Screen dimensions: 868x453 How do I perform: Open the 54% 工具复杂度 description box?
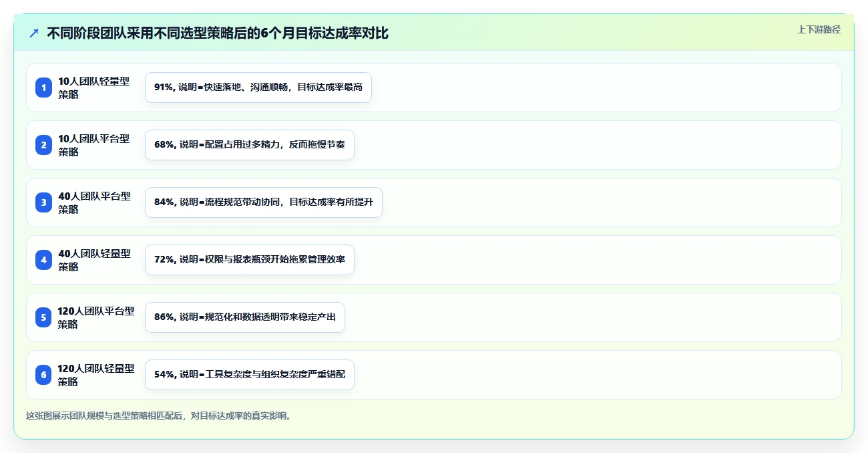250,375
